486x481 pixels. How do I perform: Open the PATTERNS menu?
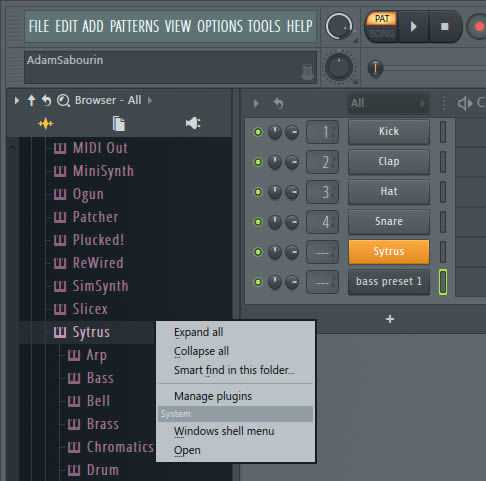[x=134, y=26]
